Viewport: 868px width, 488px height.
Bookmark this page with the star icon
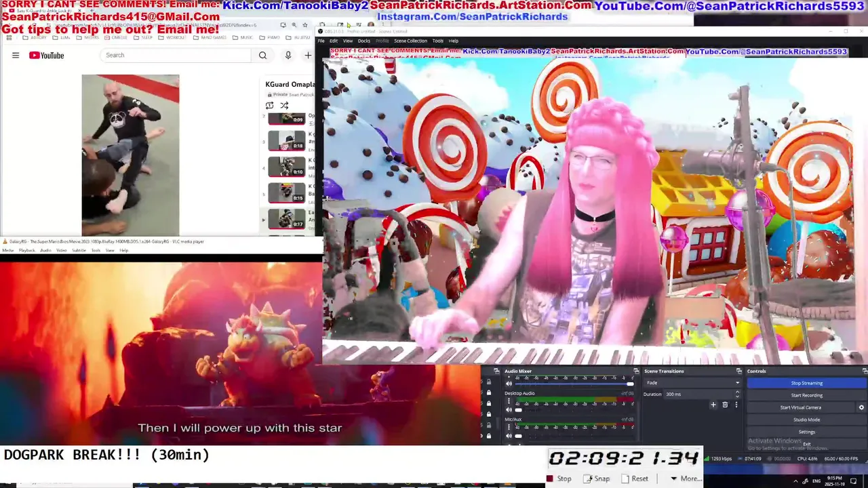tap(305, 25)
